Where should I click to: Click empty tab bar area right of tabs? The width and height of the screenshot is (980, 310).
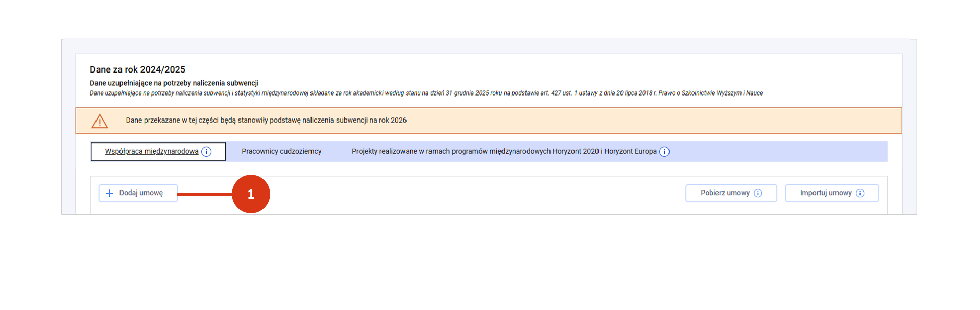point(776,152)
